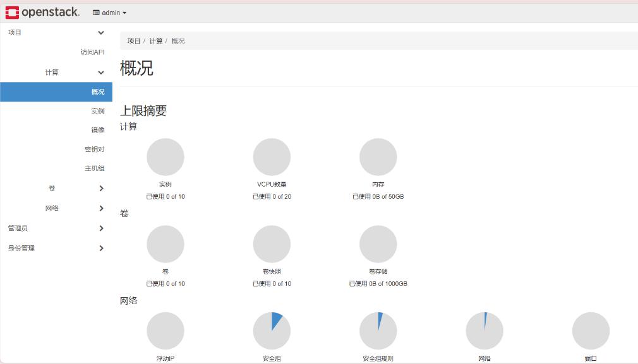Click the 安全组规则 usage pie chart
638x364 pixels.
[378, 331]
